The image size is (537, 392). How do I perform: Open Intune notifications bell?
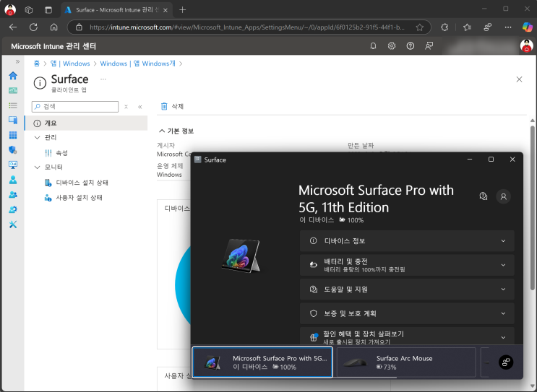[373, 45]
